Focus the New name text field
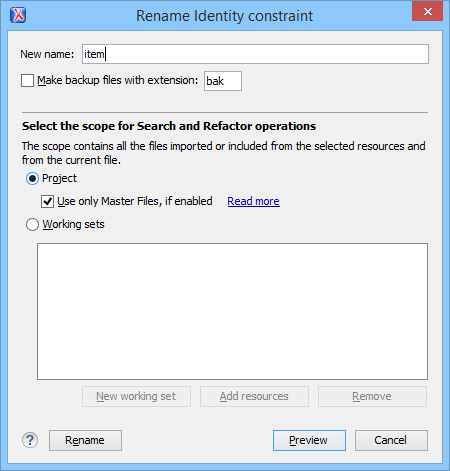The width and height of the screenshot is (450, 471). 255,54
